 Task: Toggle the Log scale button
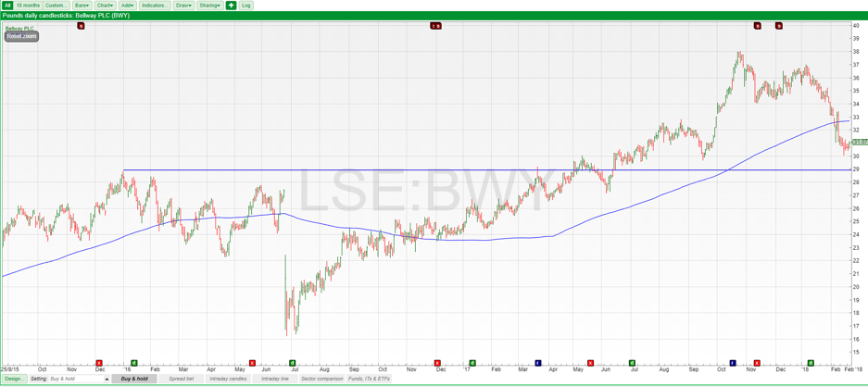tap(246, 6)
